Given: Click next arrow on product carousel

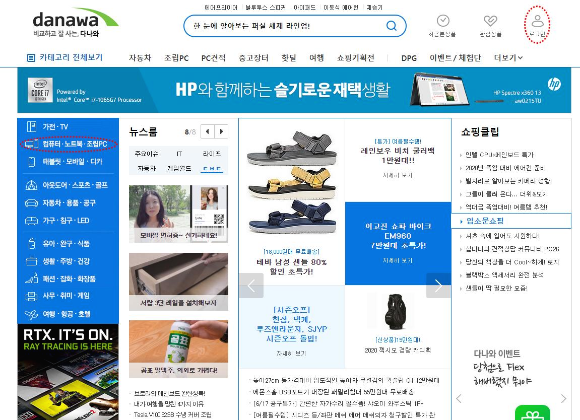Looking at the screenshot, I should [439, 285].
